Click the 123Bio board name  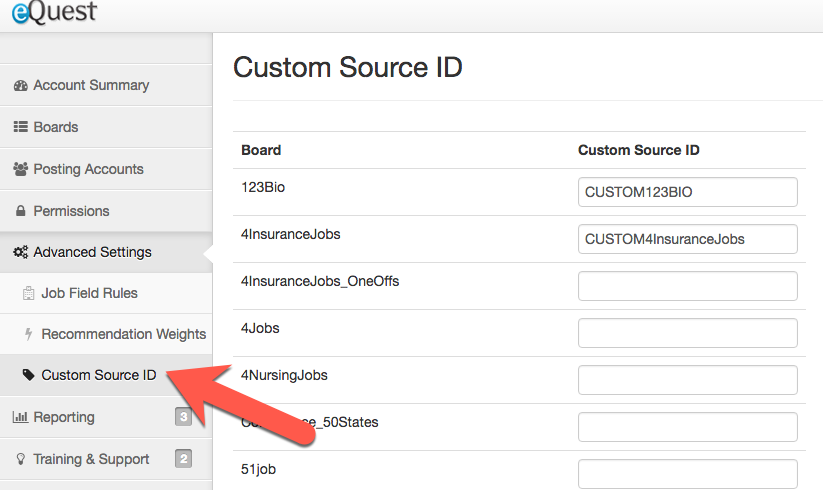coord(263,187)
